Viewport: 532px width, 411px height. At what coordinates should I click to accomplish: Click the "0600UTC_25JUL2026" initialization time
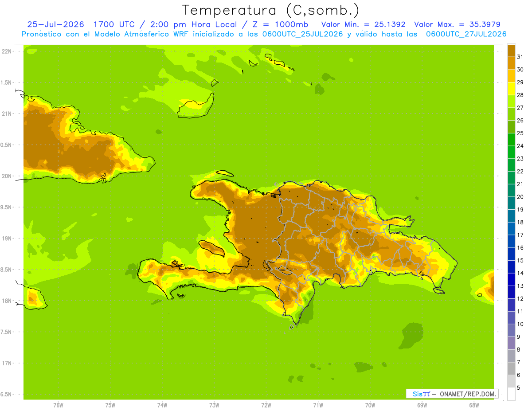coord(301,34)
